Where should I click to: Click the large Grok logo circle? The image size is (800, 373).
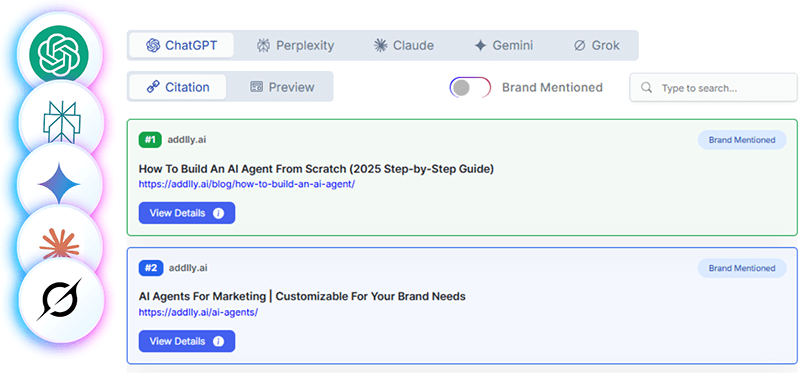click(60, 300)
